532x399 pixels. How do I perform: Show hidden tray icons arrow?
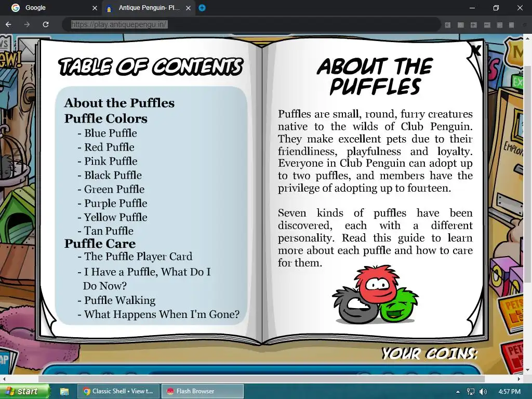pos(458,392)
